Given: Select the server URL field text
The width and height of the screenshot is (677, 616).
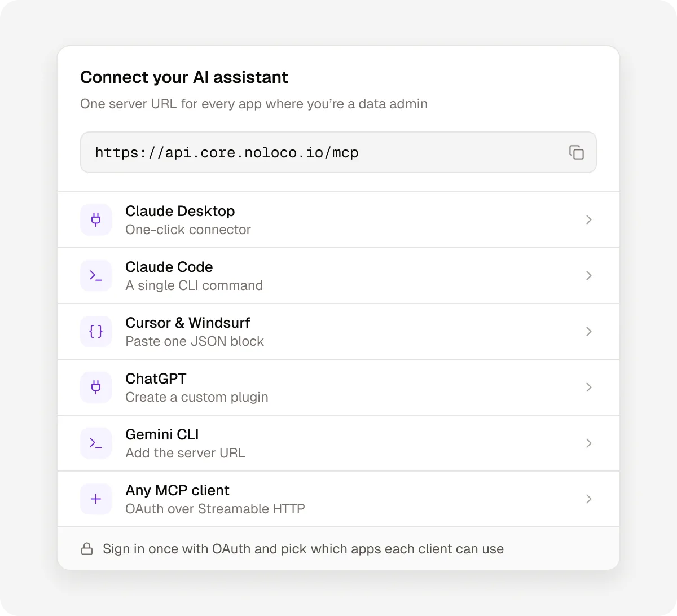Looking at the screenshot, I should 227,153.
